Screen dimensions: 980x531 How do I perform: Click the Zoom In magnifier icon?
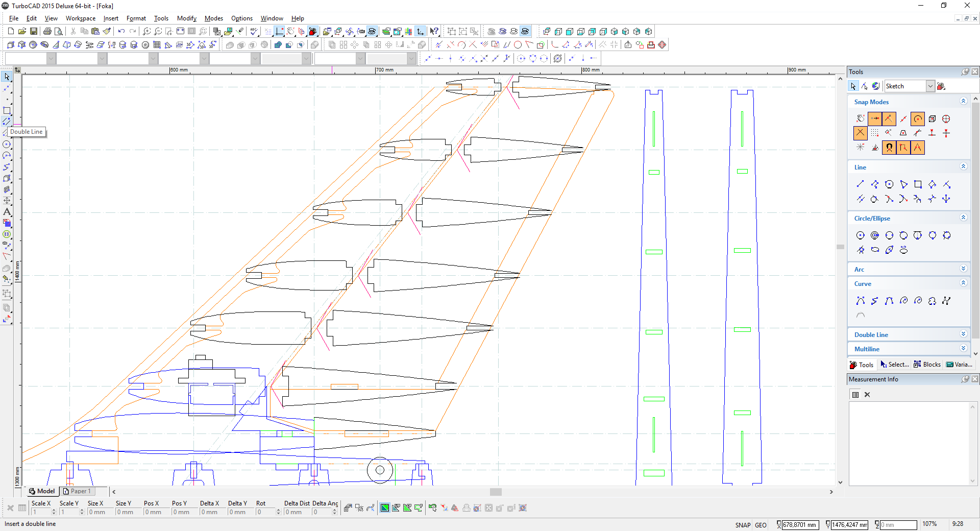[x=146, y=31]
